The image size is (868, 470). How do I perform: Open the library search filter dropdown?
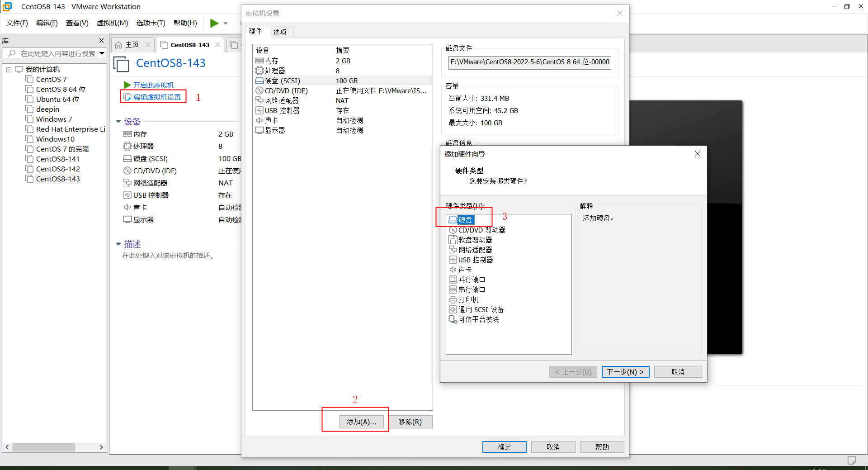tap(102, 53)
